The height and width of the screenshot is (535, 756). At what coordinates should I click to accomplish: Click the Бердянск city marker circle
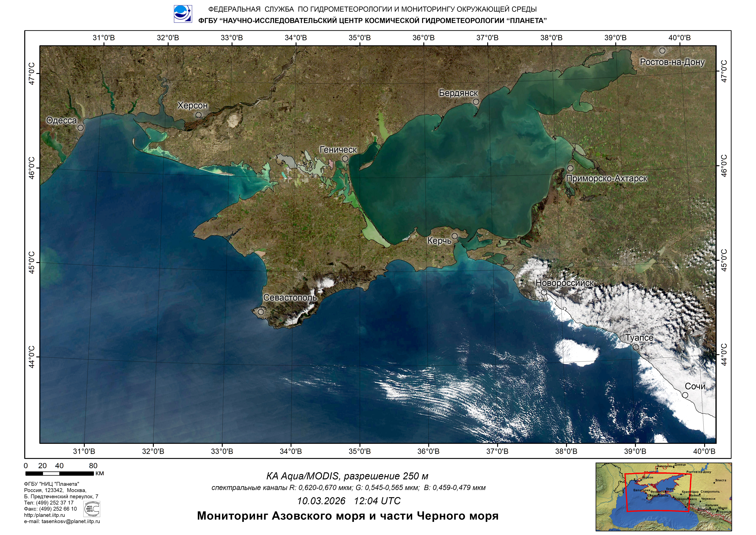[x=476, y=102]
